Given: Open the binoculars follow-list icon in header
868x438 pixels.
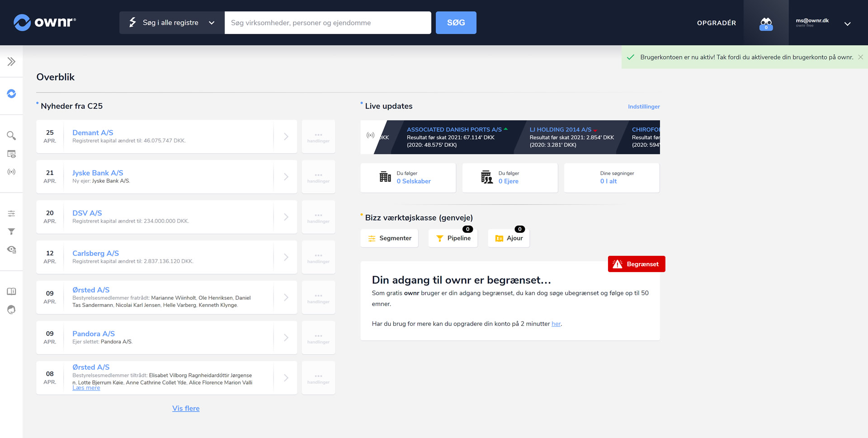Looking at the screenshot, I should pyautogui.click(x=766, y=24).
